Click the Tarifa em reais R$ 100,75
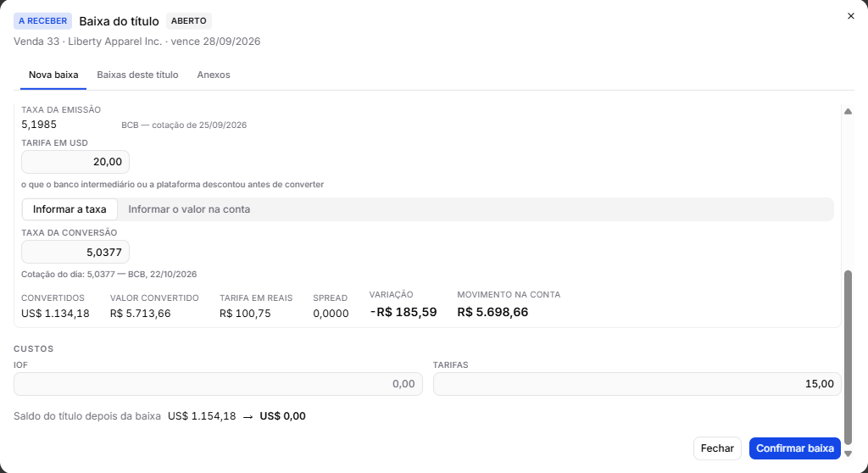Screen dimensions: 868x473 [x=245, y=314]
